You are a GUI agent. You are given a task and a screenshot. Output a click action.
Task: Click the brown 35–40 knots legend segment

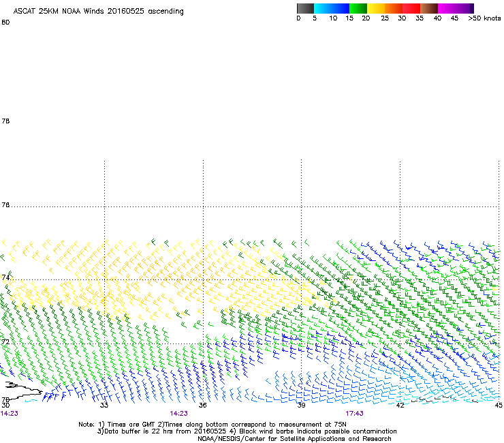[429, 8]
